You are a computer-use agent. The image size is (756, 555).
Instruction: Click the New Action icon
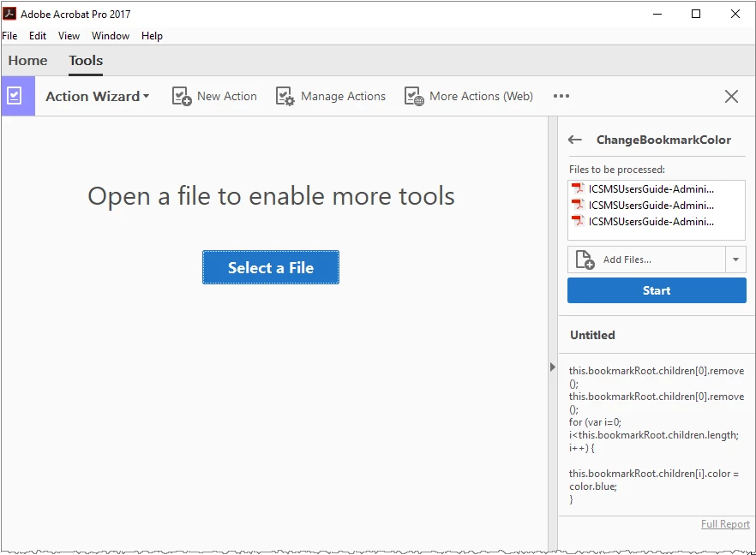point(182,96)
